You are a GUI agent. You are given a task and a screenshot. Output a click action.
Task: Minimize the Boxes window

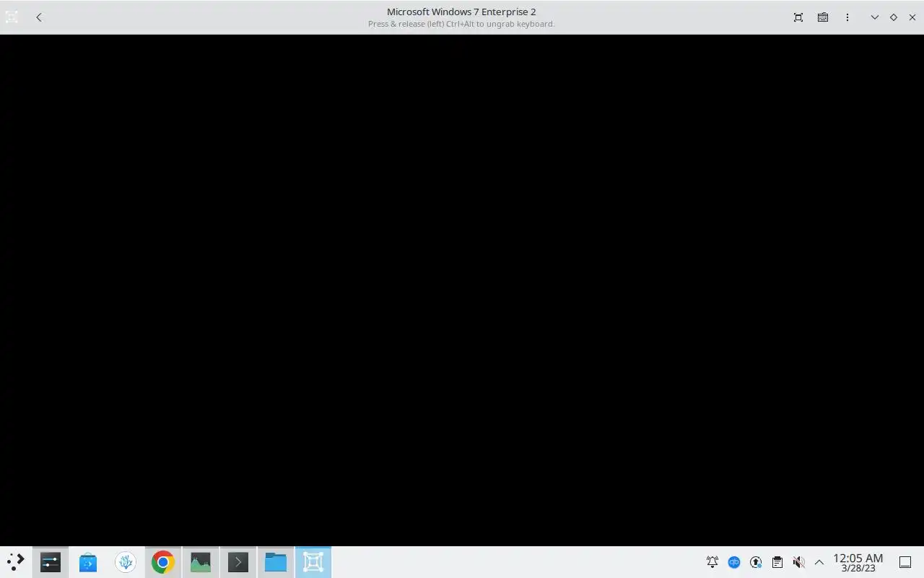coord(875,17)
